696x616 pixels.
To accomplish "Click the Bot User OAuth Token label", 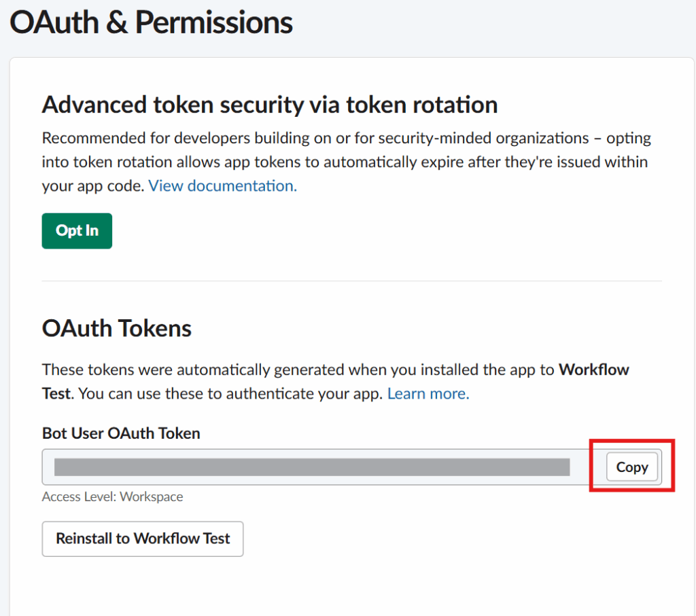I will point(121,433).
